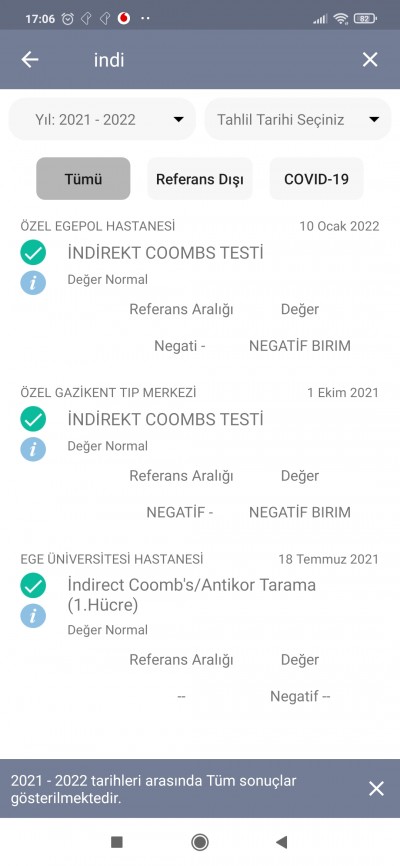Tap the Android home navigation button

coord(199,842)
